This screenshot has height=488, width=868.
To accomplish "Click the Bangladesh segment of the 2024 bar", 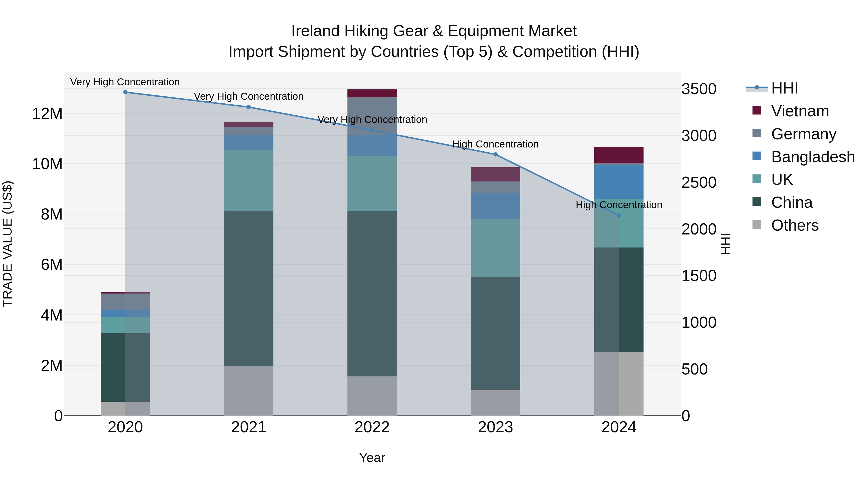I will pos(619,181).
